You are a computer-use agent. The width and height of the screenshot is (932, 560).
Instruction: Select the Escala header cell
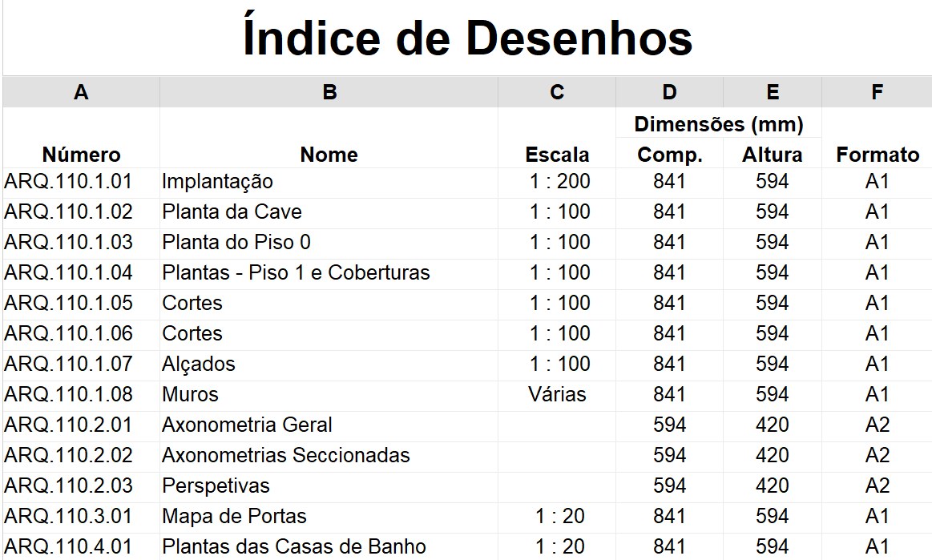point(557,138)
